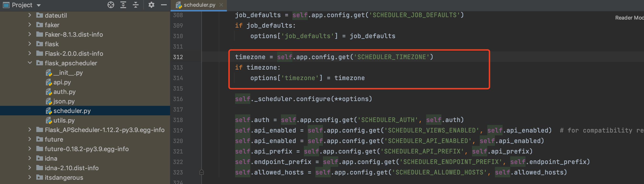
Task: Click the Reader Mode label
Action: click(x=629, y=18)
